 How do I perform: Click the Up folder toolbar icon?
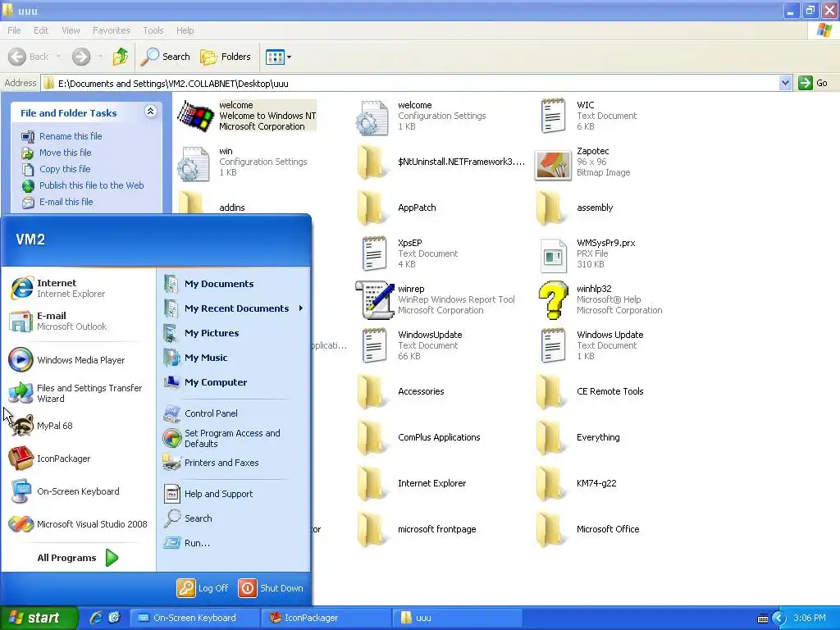point(121,57)
